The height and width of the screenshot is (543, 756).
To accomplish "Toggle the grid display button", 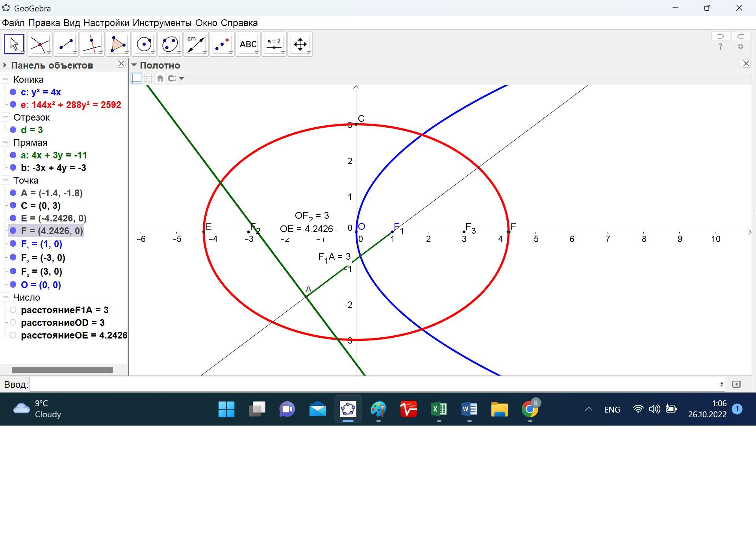I will point(148,78).
